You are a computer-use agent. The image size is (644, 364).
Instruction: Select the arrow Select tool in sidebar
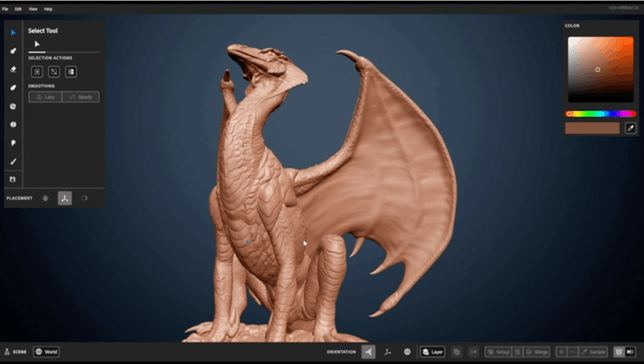point(13,32)
